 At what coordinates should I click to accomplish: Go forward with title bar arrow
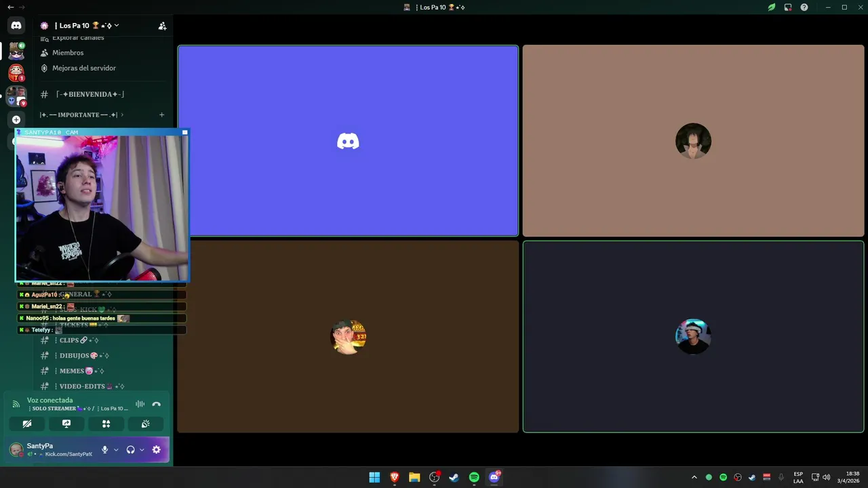[21, 7]
